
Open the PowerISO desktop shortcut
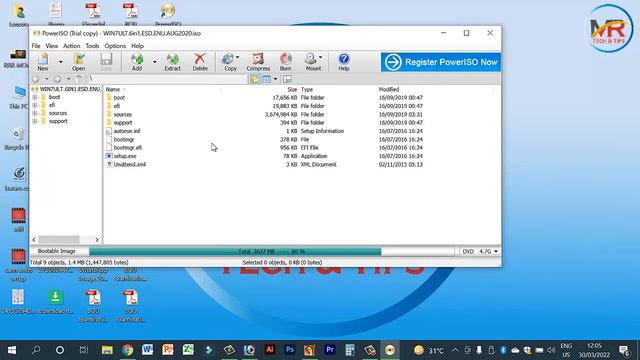(x=168, y=14)
